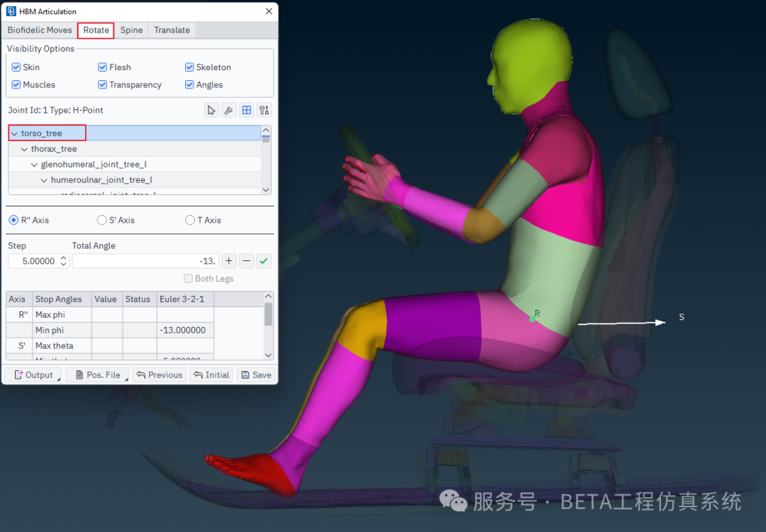Open the Output dropdown button
This screenshot has height=532, width=766.
33,375
